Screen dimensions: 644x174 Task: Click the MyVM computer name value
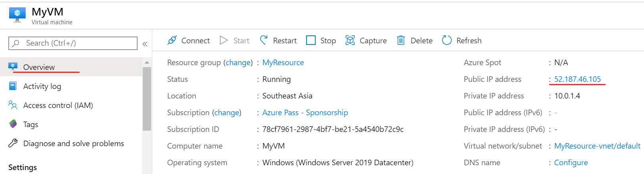tap(274, 146)
